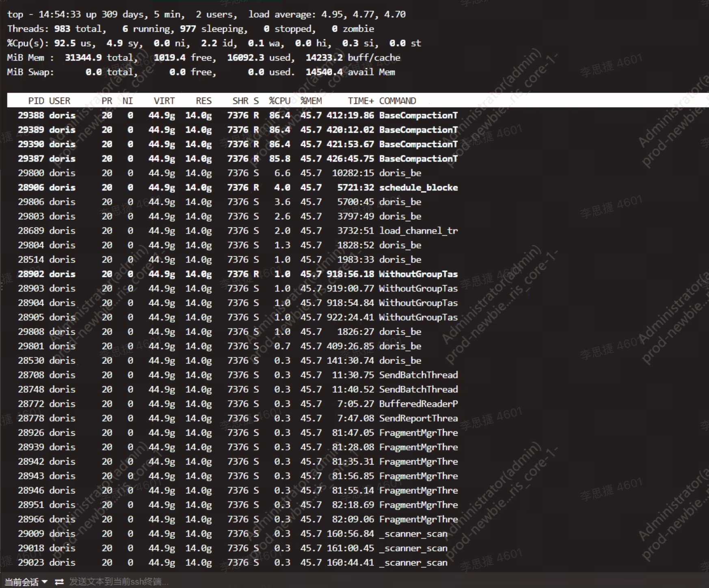
Task: Select PID 29023 in the thread list
Action: tap(31, 562)
